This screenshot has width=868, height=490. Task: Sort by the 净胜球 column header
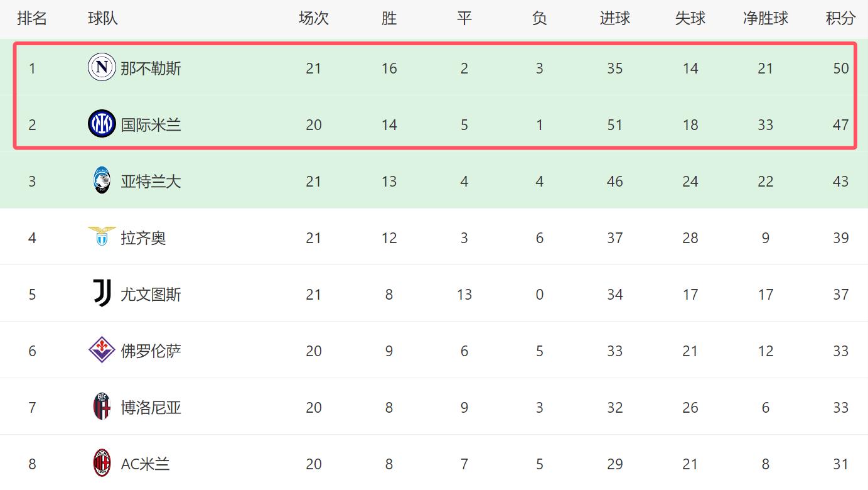pos(766,18)
